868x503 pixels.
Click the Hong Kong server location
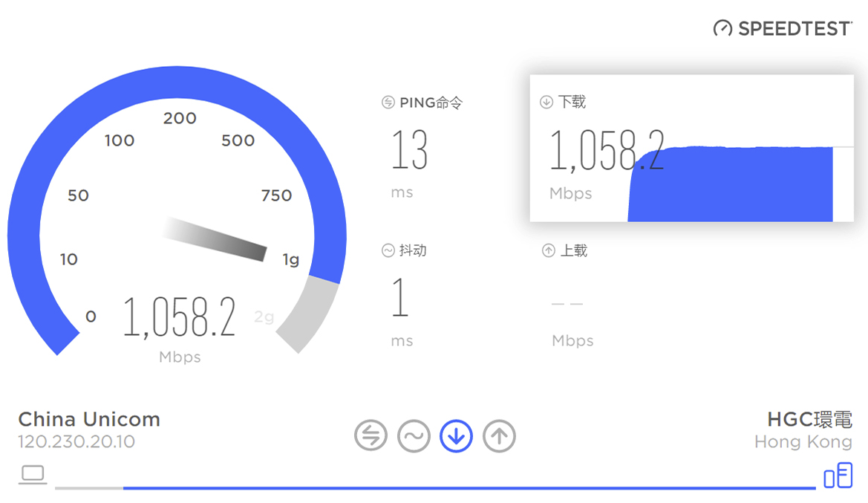pyautogui.click(x=803, y=442)
